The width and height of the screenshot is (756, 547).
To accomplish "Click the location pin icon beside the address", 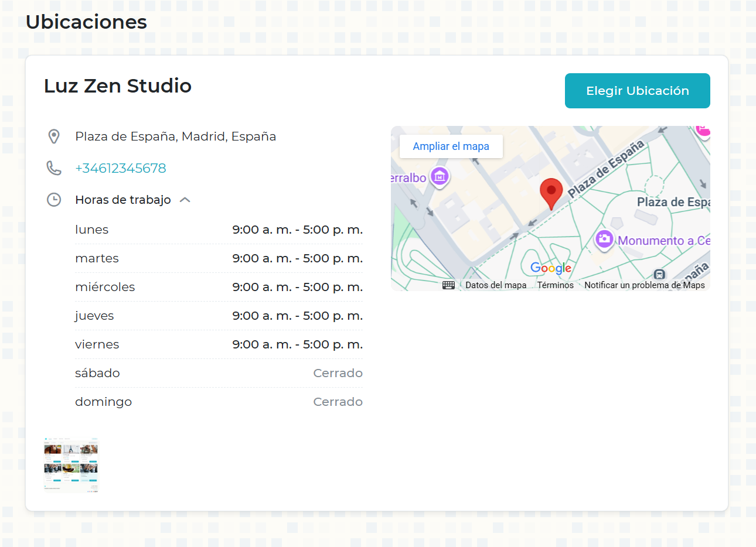I will point(54,136).
